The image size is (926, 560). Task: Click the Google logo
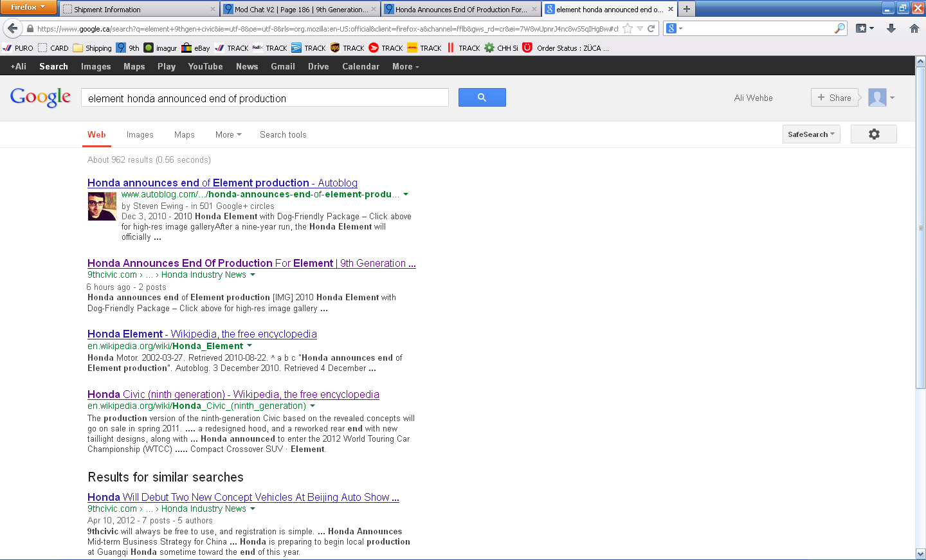coord(41,98)
